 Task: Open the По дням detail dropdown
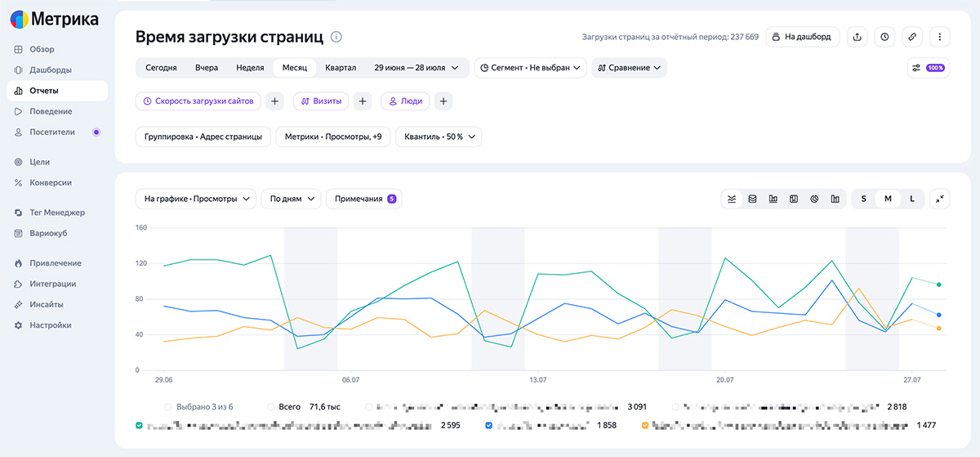tap(292, 199)
